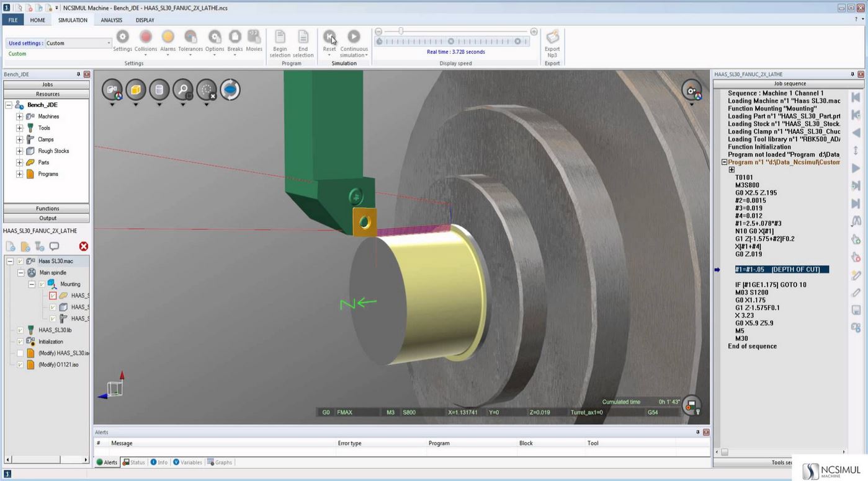This screenshot has width=868, height=481.
Task: Enable the (Modify) HAAS_SL30.iso checkbox
Action: coord(20,353)
